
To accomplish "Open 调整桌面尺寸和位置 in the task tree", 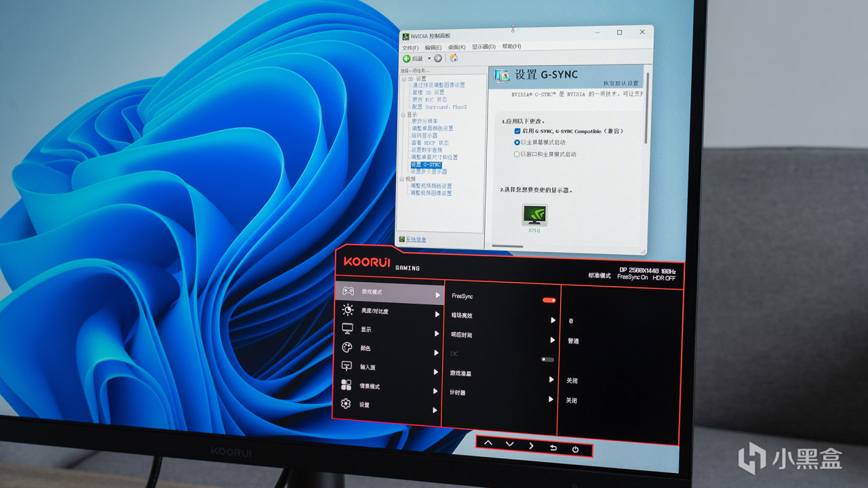I will click(x=434, y=157).
